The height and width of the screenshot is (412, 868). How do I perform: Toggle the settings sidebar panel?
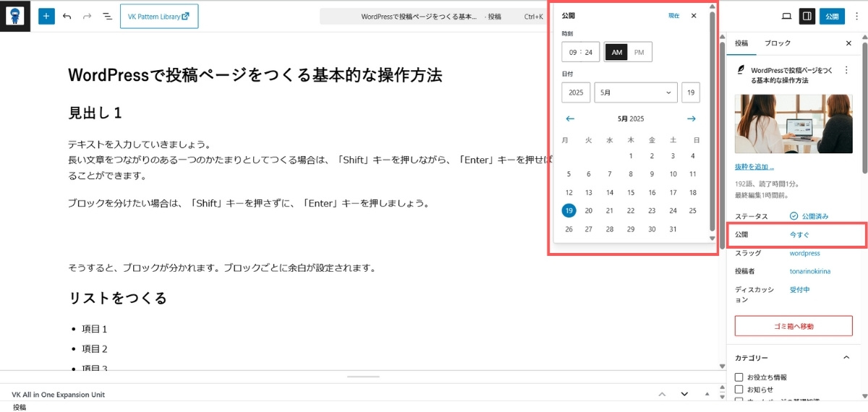coord(807,16)
